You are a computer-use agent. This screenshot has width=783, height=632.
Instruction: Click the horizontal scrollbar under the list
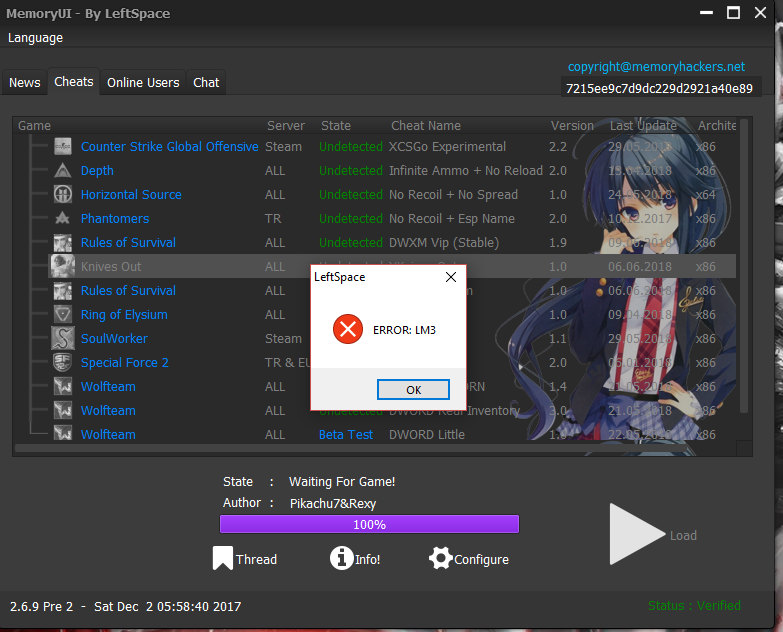click(x=350, y=448)
